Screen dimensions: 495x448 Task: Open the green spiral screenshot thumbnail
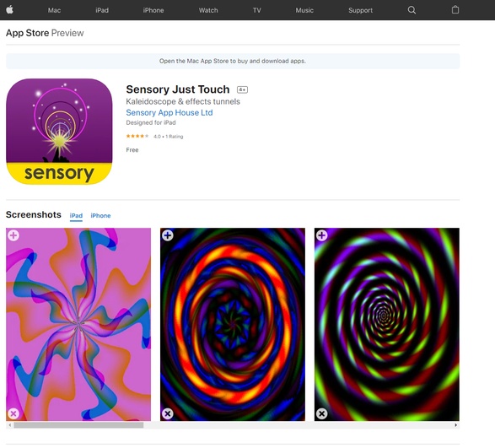[x=387, y=324]
